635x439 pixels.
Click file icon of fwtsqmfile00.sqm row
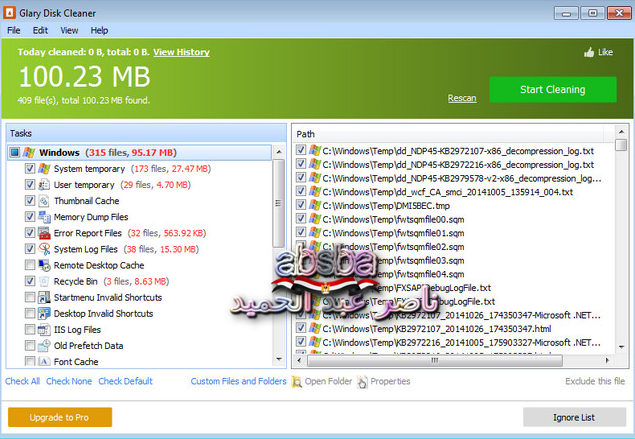[x=315, y=219]
